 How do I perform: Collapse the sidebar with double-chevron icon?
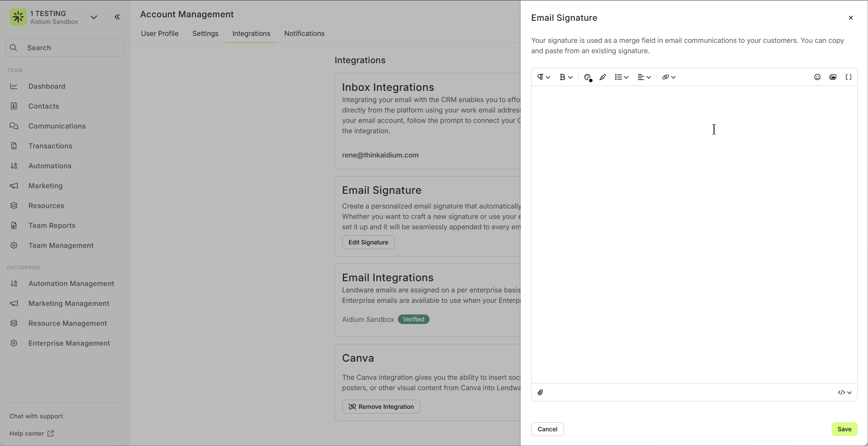(117, 17)
